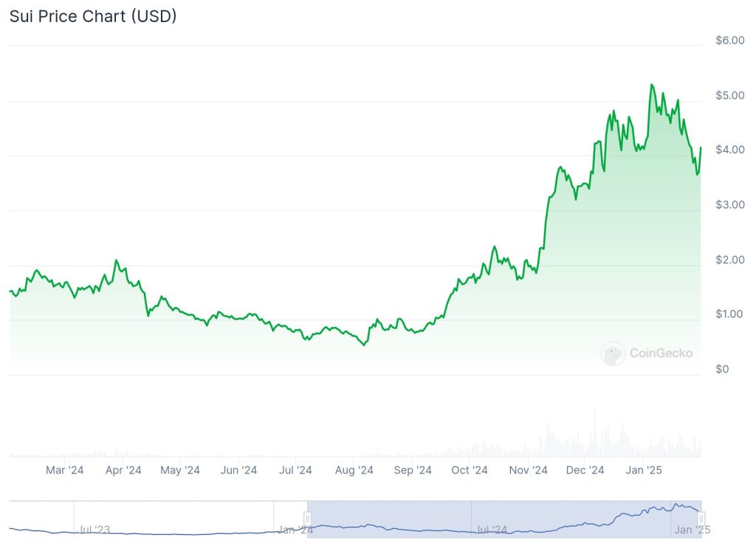Select the Aug '24 axis label
This screenshot has width=756, height=551.
(x=354, y=470)
